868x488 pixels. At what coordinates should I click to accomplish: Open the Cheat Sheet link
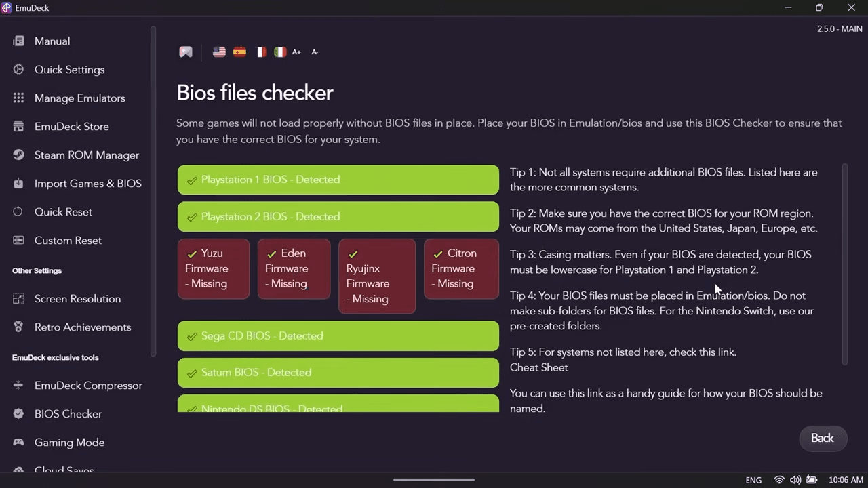[538, 367]
